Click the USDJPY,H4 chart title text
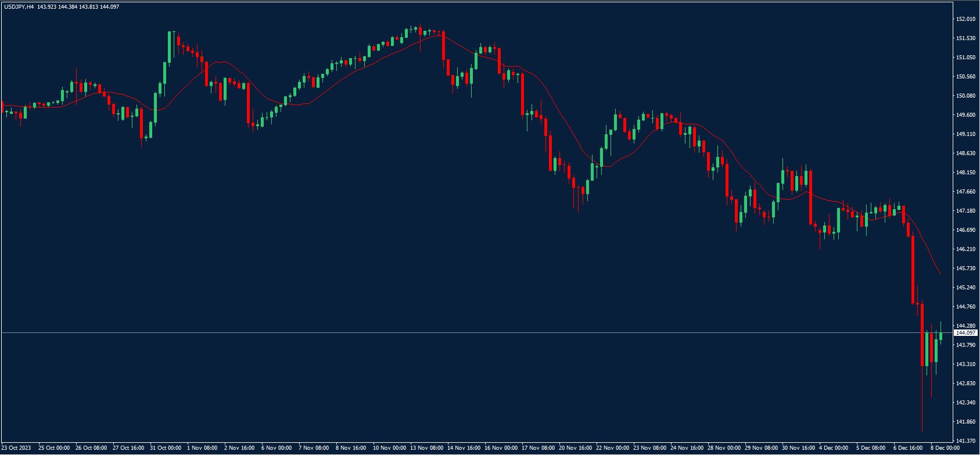This screenshot has width=980, height=455. pyautogui.click(x=19, y=6)
